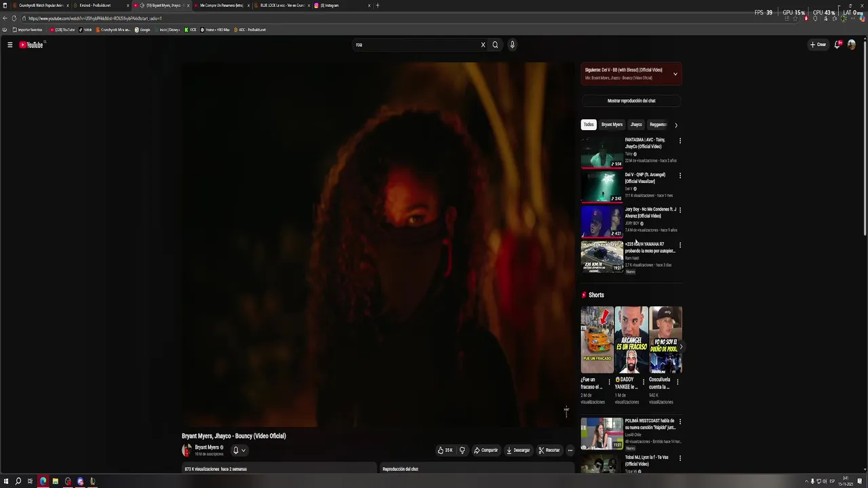Open more actions ellipsis under video
Screen dimensions: 868x488
(x=570, y=450)
